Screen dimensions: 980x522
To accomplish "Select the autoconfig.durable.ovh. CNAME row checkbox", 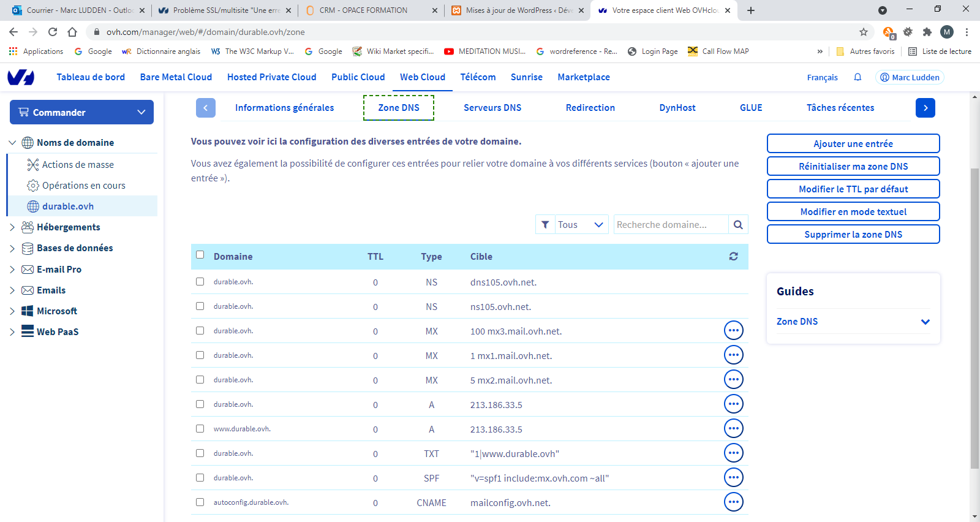I will 200,502.
